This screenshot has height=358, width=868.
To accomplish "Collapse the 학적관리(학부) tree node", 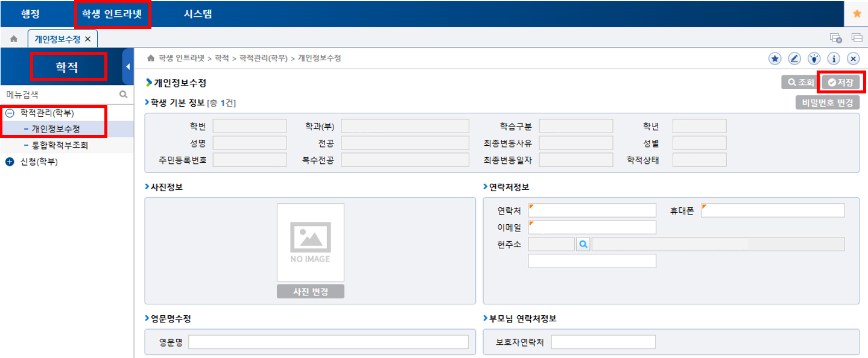I will point(9,113).
